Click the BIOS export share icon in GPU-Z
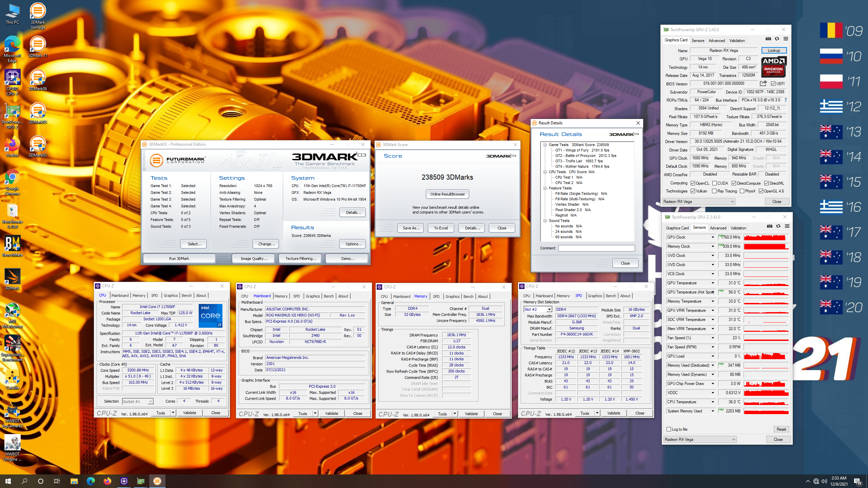 [763, 83]
